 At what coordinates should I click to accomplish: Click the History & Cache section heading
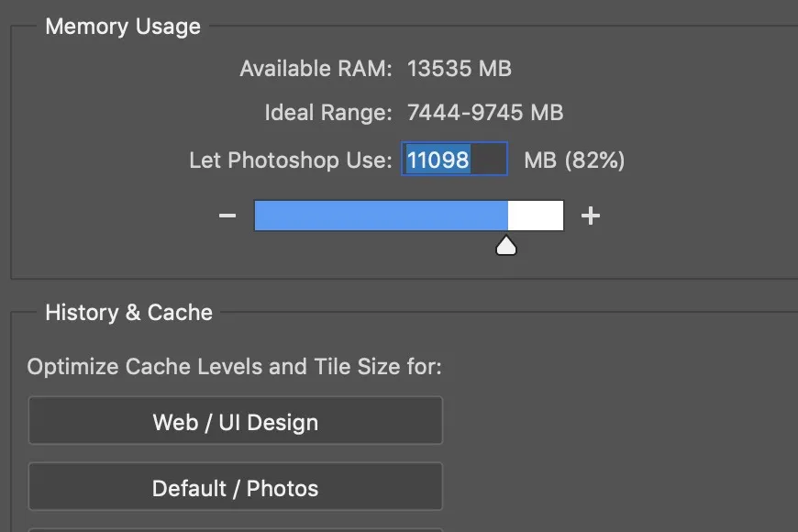point(128,313)
